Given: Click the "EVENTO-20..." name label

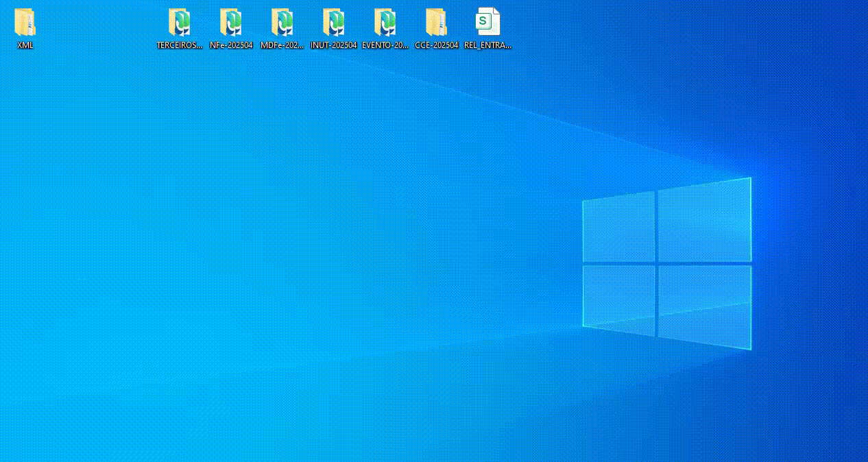Looking at the screenshot, I should pos(385,45).
